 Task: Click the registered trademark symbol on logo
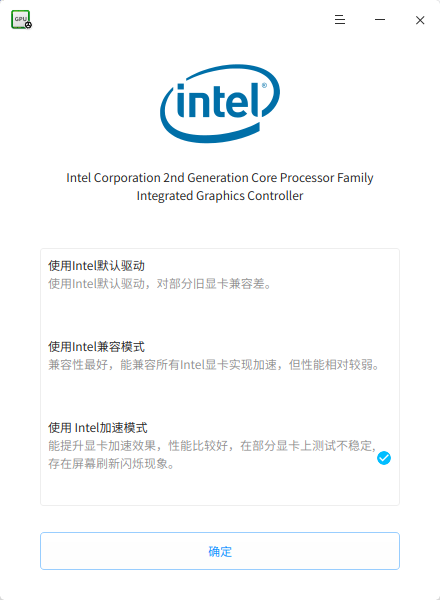pyautogui.click(x=264, y=86)
